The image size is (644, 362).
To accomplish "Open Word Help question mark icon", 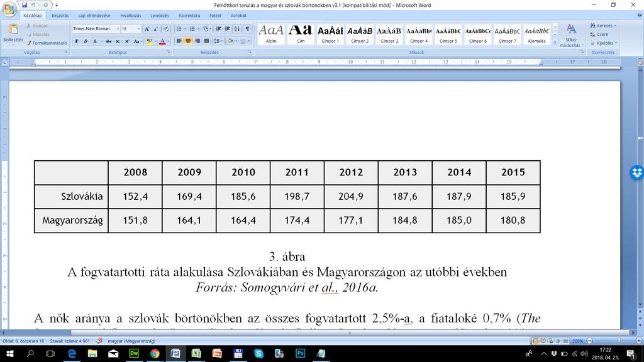I will pyautogui.click(x=640, y=15).
